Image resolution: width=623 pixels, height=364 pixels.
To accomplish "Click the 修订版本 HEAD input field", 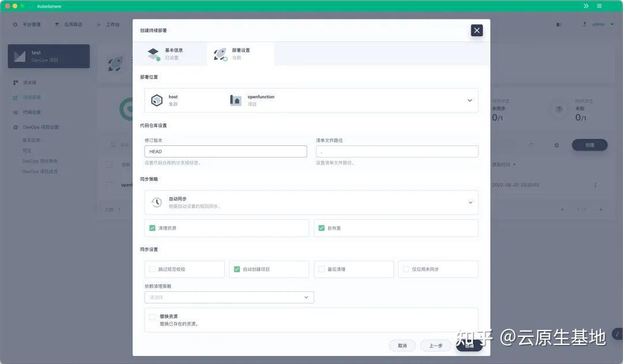I will click(x=225, y=151).
